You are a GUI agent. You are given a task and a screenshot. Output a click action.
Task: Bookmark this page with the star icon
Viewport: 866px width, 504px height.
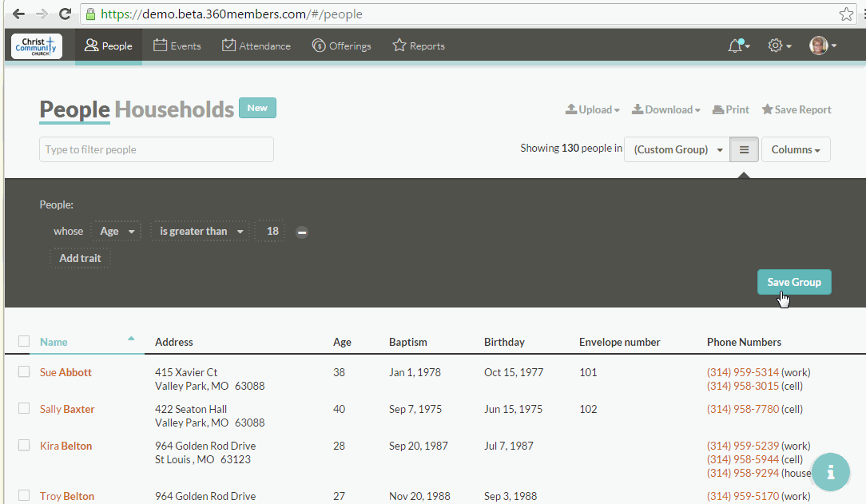point(846,14)
